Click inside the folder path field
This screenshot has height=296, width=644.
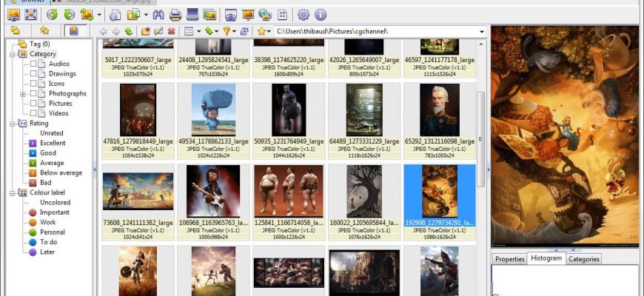coord(376,32)
